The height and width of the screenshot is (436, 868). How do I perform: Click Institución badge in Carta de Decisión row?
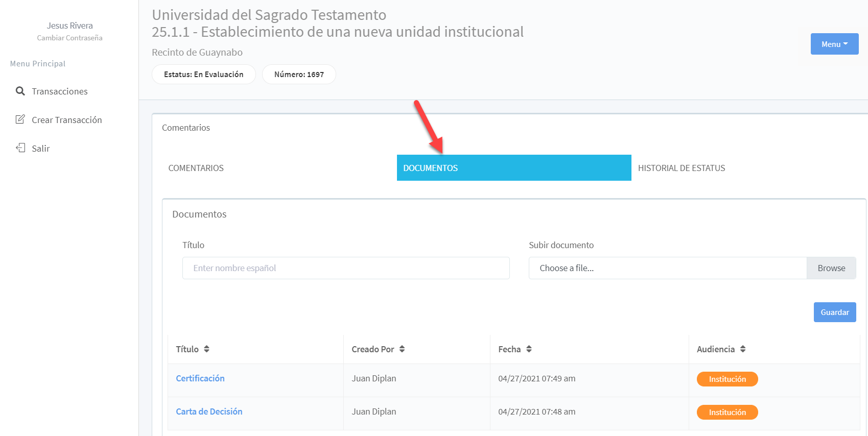tap(728, 413)
